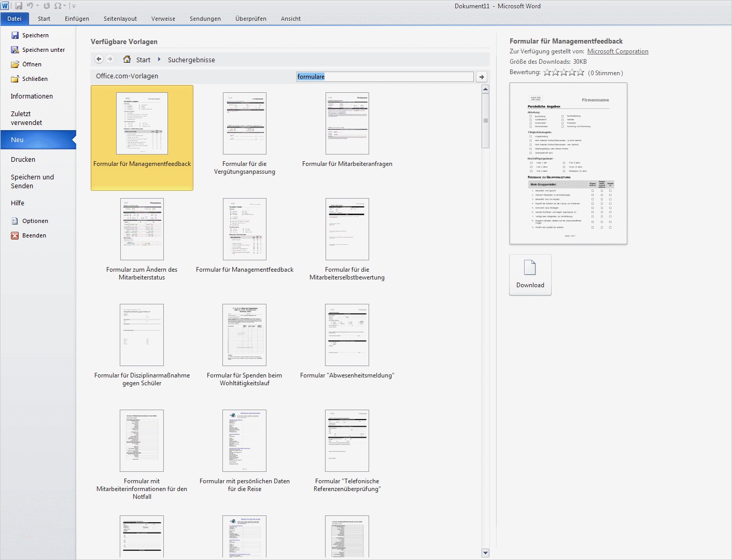Click the Optionen icon in the left sidebar
The width and height of the screenshot is (732, 560).
click(x=15, y=220)
